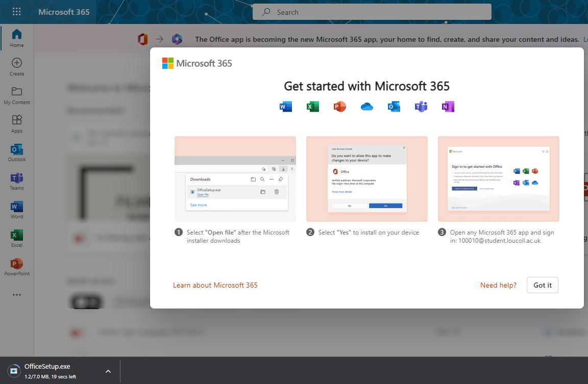Click the Word icon in the dialog
Image resolution: width=588 pixels, height=384 pixels.
286,107
